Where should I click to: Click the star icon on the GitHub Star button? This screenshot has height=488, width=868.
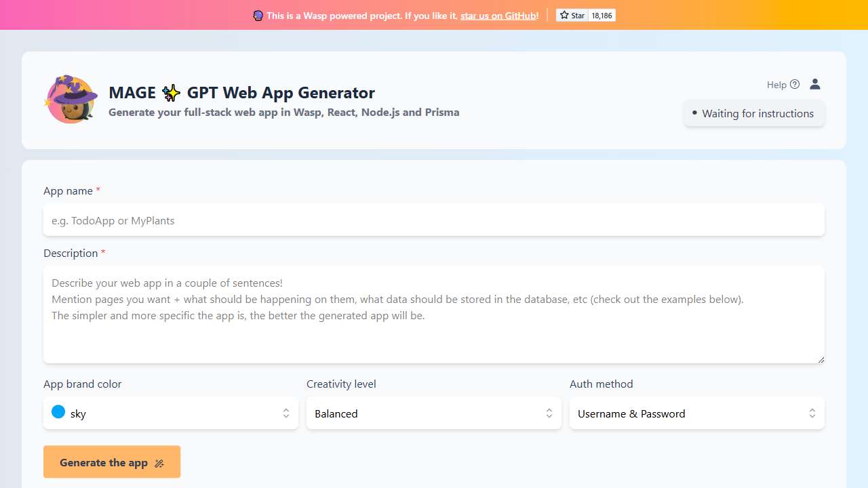point(564,15)
